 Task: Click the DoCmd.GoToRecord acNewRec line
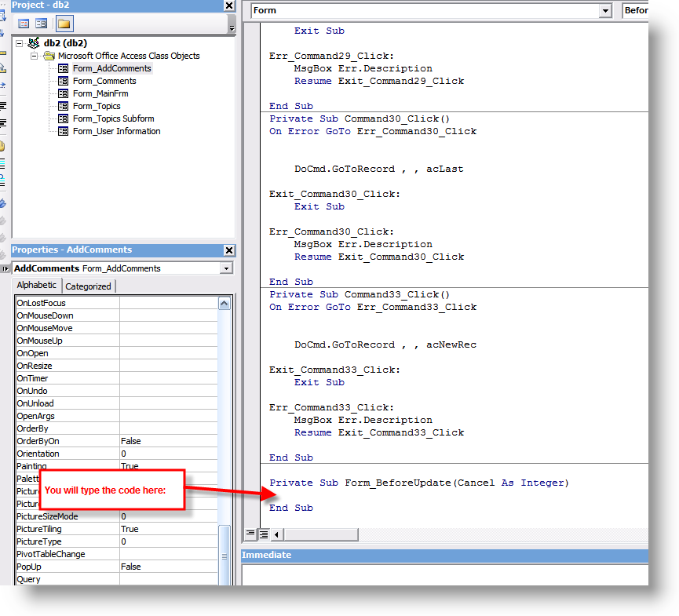[x=385, y=344]
